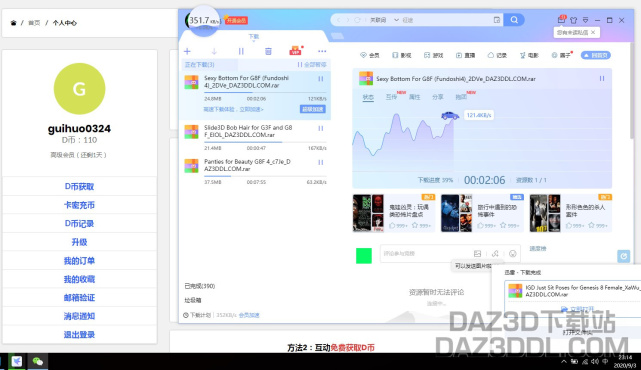Viewport: 641px width, 370px height.
Task: Click the link icon in comment box
Action: tap(495, 253)
